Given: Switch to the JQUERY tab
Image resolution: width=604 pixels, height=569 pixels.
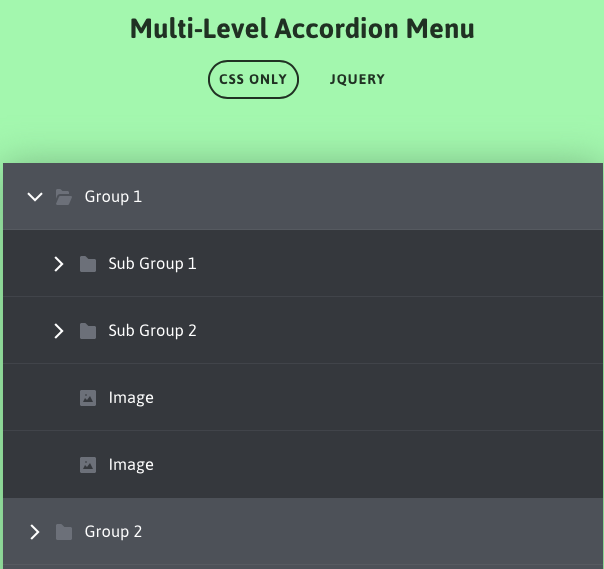Looking at the screenshot, I should pos(357,79).
